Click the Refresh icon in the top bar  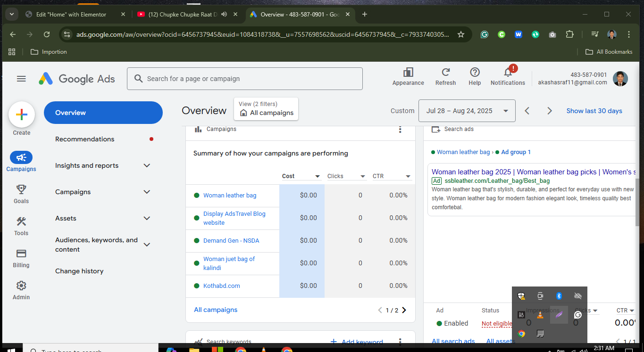click(x=445, y=72)
